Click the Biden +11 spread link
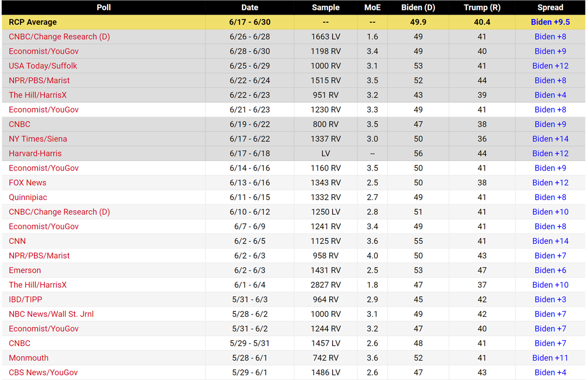This screenshot has width=588, height=380. click(550, 358)
